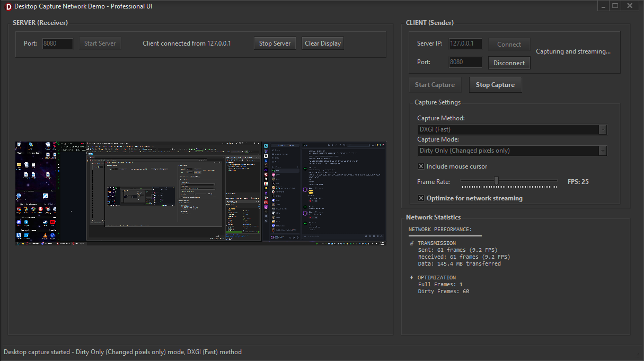Minimize the Desktop Capture window

click(x=604, y=6)
